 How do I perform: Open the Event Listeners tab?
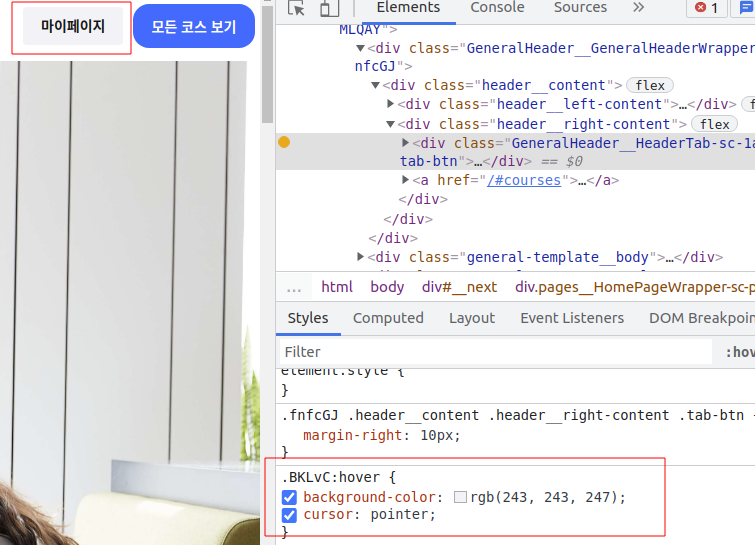tap(572, 318)
